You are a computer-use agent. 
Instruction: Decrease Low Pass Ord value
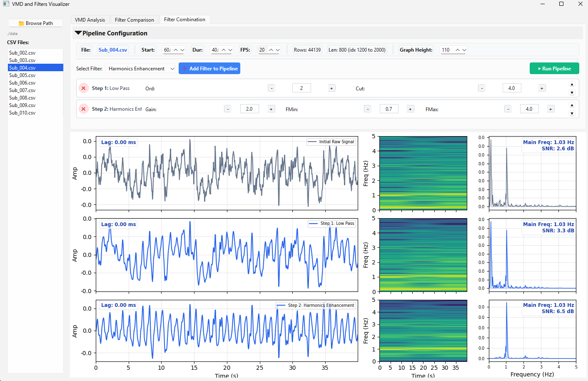272,88
